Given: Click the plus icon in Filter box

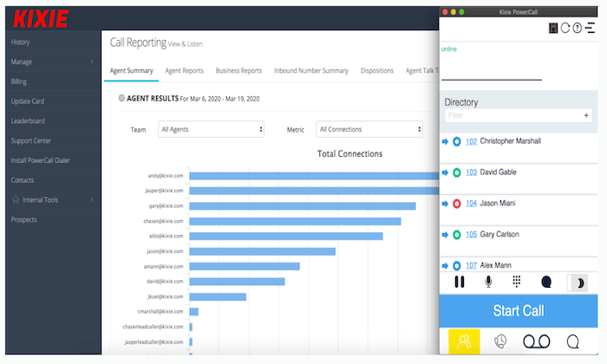Looking at the screenshot, I should (586, 115).
